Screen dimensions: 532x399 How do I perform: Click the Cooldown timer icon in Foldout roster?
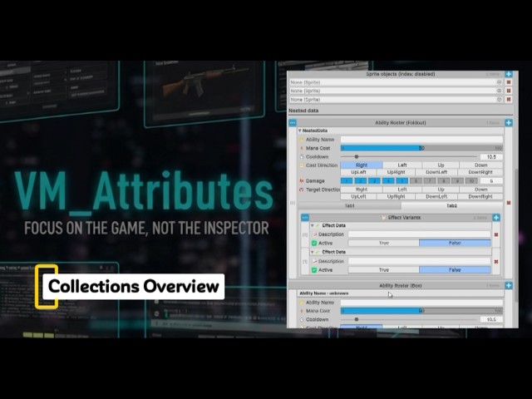[x=301, y=157]
